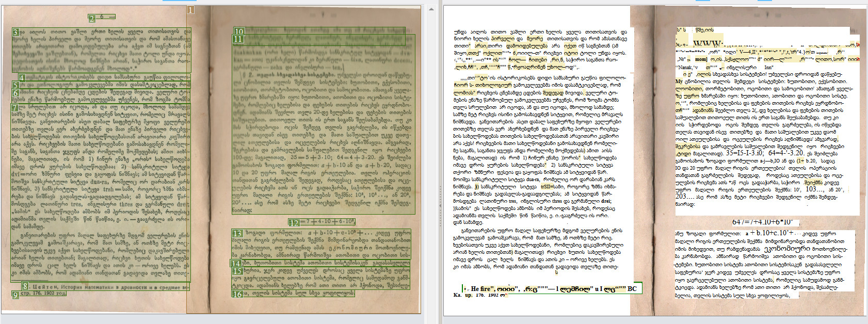The width and height of the screenshot is (868, 324).
Task: Select text area label 7
Action: coord(14,108)
